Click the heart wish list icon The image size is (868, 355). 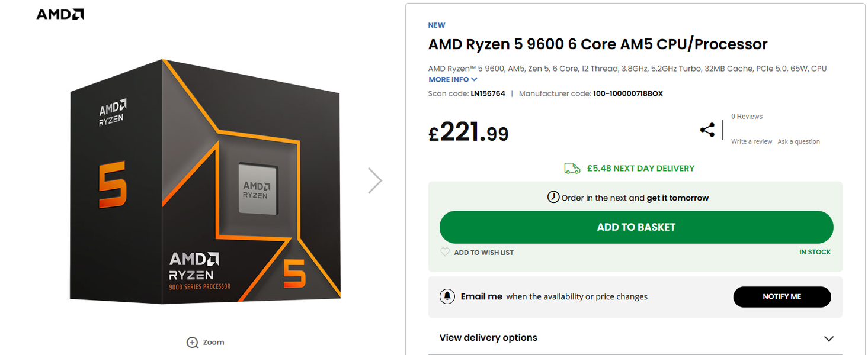click(x=445, y=252)
